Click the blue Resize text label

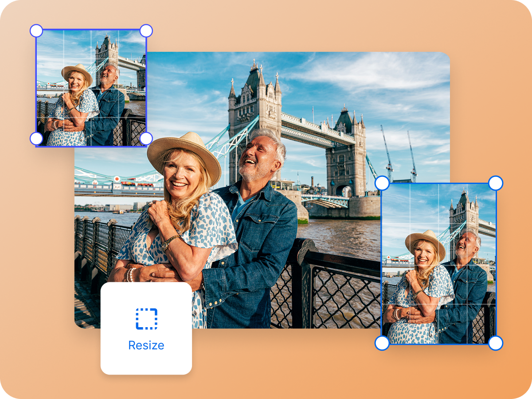tap(146, 345)
